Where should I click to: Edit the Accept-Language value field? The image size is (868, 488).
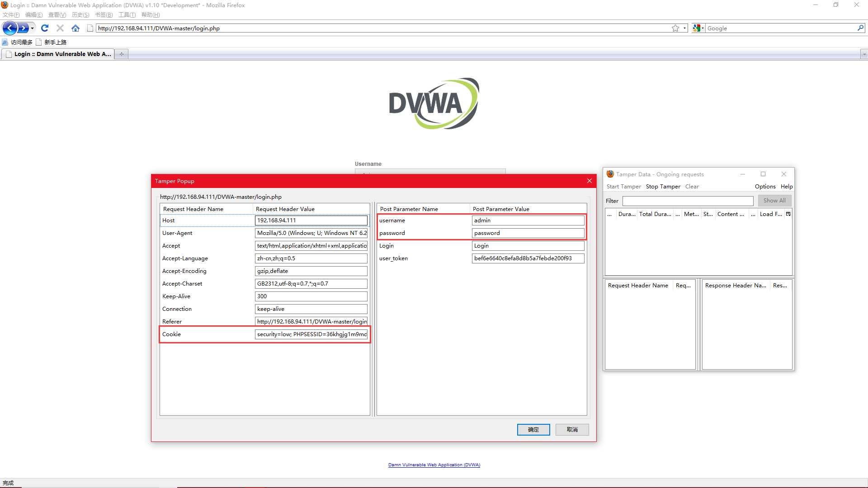(x=311, y=258)
